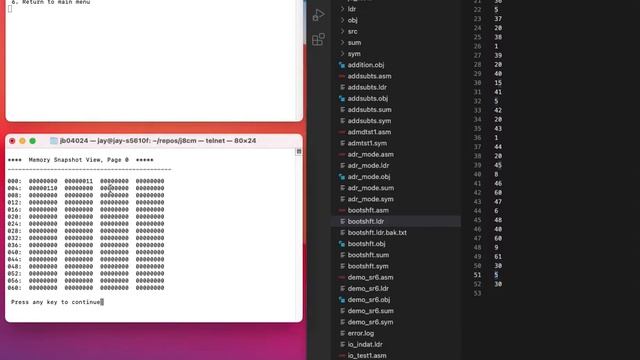Expand the ldr folder
Image resolution: width=640 pixels, height=360 pixels.
point(352,9)
